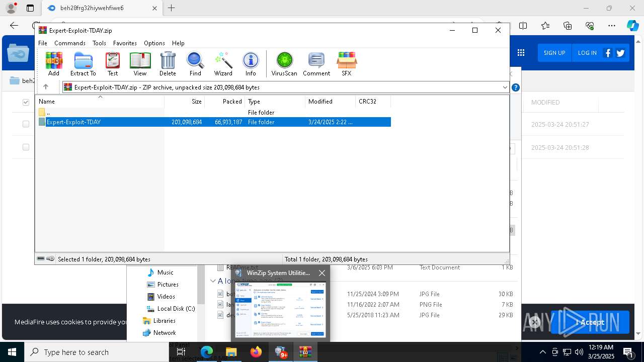Click the Add toolbar icon in WinRAR
The image size is (644, 362).
click(54, 64)
